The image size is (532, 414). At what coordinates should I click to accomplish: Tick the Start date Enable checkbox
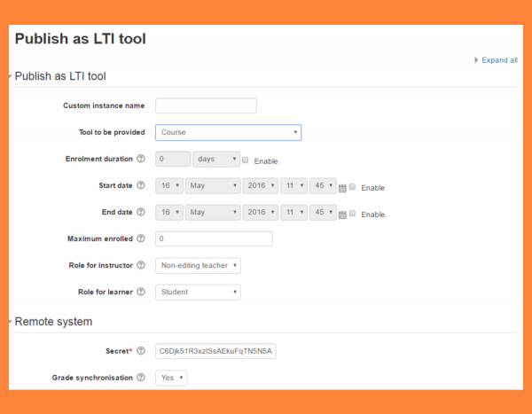coord(353,187)
